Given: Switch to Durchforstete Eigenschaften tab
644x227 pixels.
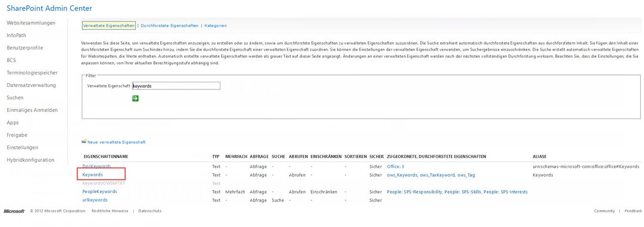Looking at the screenshot, I should pyautogui.click(x=169, y=25).
